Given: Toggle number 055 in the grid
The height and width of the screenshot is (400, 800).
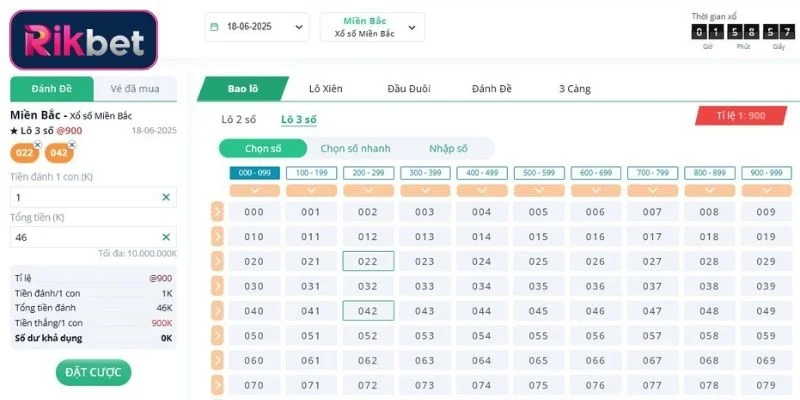Looking at the screenshot, I should [539, 336].
